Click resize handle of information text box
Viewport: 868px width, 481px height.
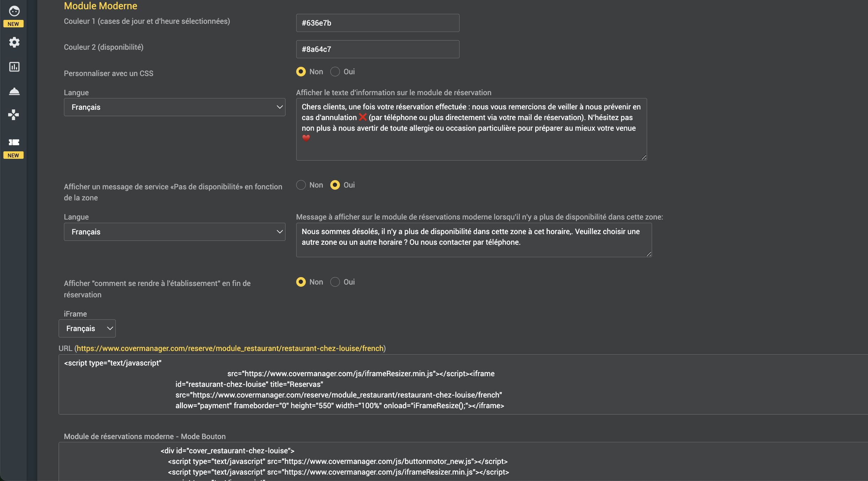[644, 157]
